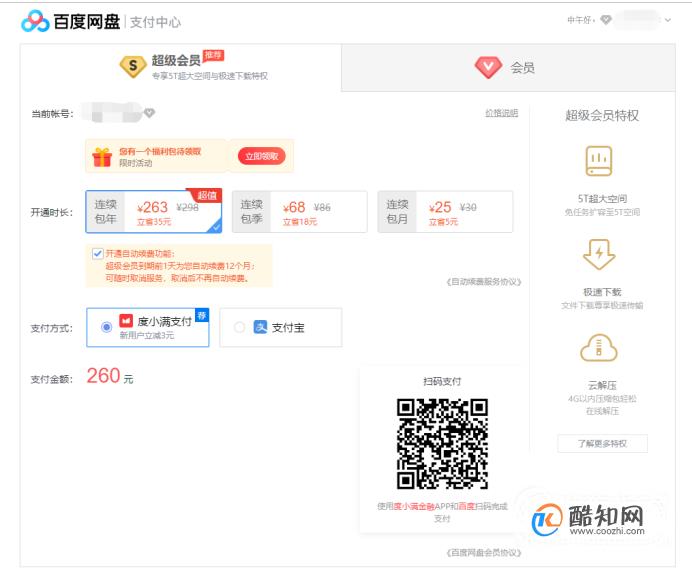
Task: Click the 立省18元 savings text
Action: (300, 221)
